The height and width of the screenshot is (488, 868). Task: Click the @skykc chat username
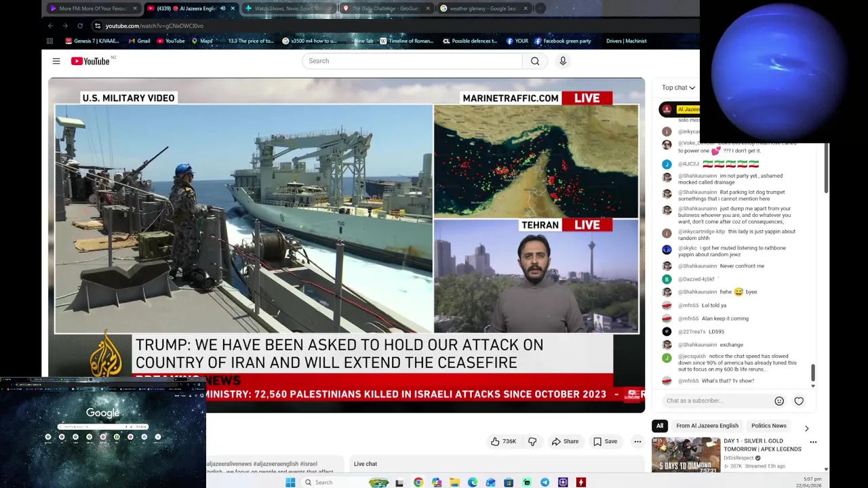point(687,248)
